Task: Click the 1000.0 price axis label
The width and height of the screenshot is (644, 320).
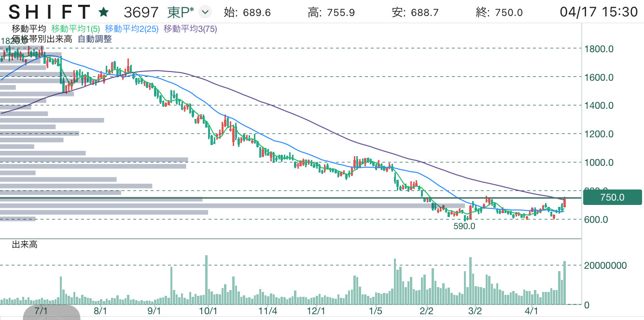Action: click(599, 162)
